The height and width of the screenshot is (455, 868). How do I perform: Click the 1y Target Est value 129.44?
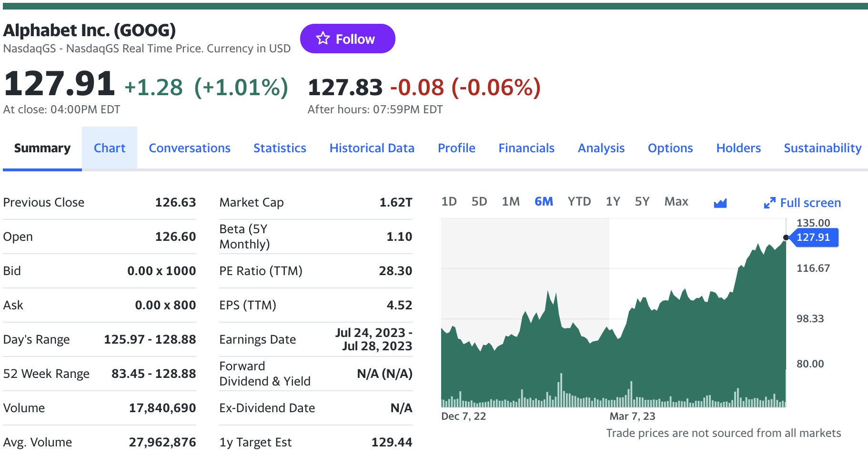coord(392,442)
